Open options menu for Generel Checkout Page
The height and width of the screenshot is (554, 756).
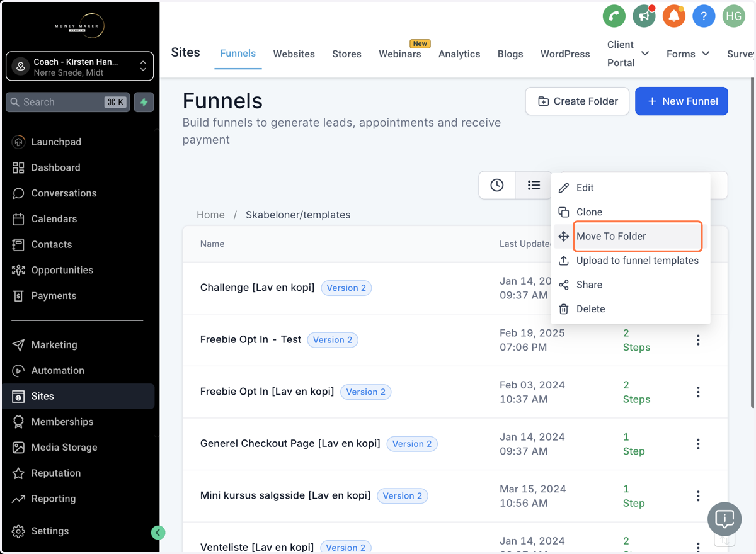click(x=698, y=444)
